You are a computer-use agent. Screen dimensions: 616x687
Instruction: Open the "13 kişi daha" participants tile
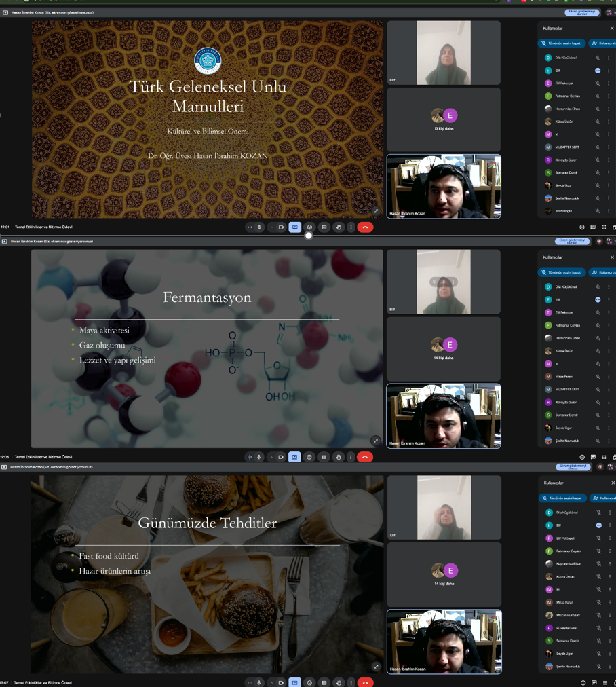pos(444,119)
